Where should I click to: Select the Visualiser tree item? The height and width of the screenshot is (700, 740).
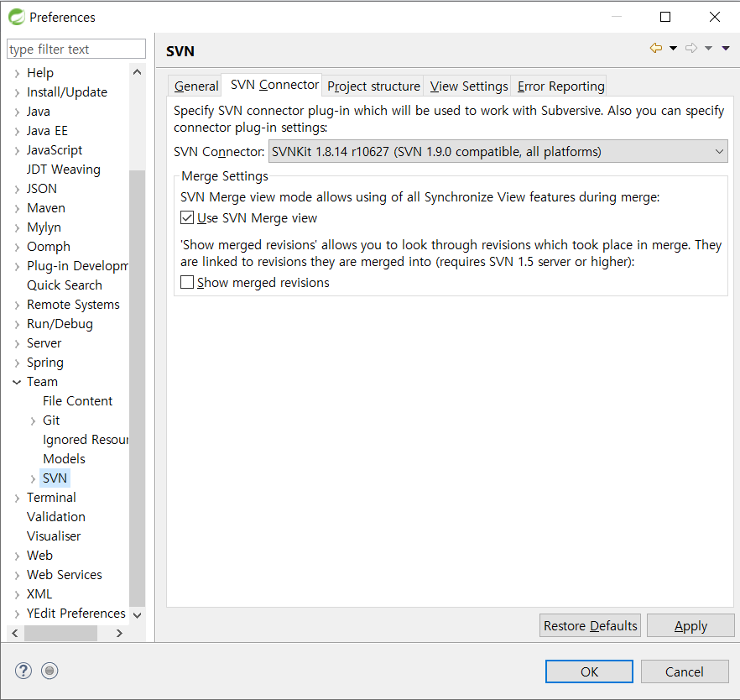54,536
